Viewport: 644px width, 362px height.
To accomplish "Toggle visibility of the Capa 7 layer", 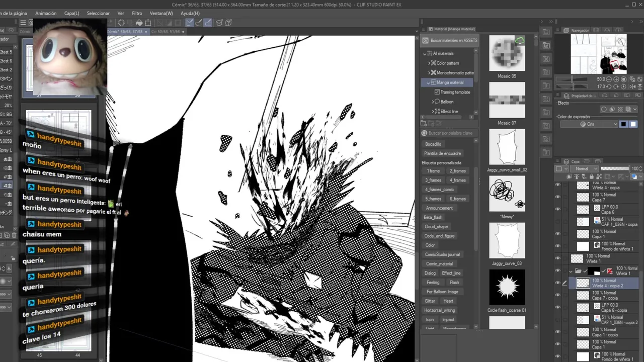I will (x=557, y=197).
